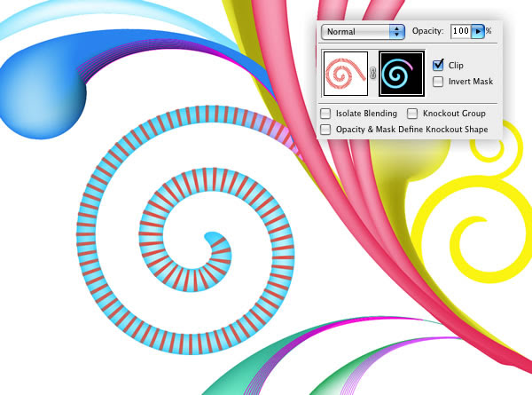This screenshot has width=532, height=395.
Task: Click the "Knockout Group" label text
Action: click(x=454, y=114)
